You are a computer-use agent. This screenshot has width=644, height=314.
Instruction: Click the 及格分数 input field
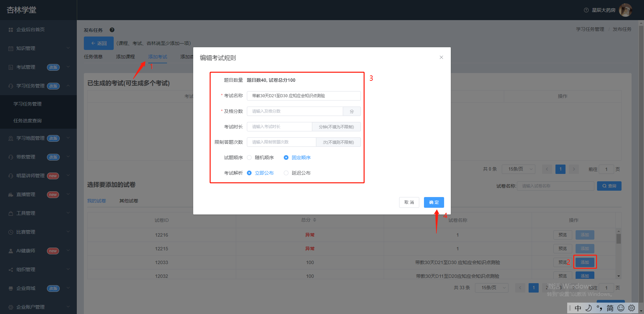[295, 111]
